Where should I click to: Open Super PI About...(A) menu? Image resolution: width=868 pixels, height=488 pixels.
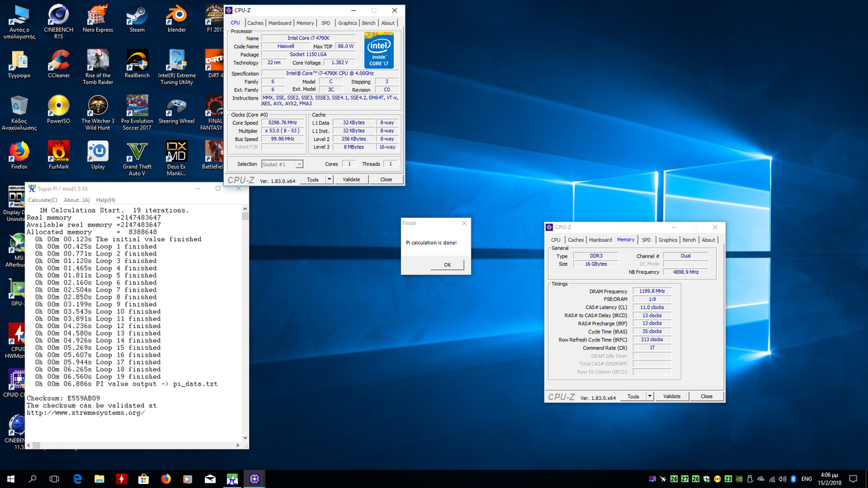coord(77,200)
